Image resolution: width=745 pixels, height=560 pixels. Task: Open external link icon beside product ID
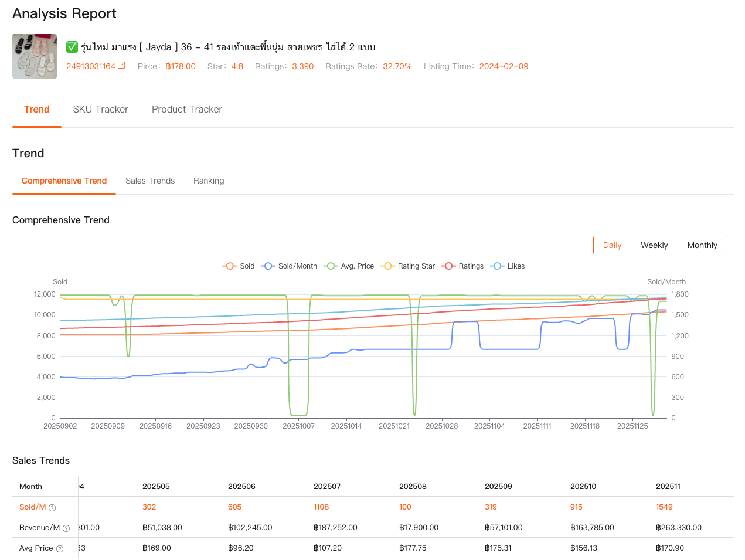[x=121, y=66]
